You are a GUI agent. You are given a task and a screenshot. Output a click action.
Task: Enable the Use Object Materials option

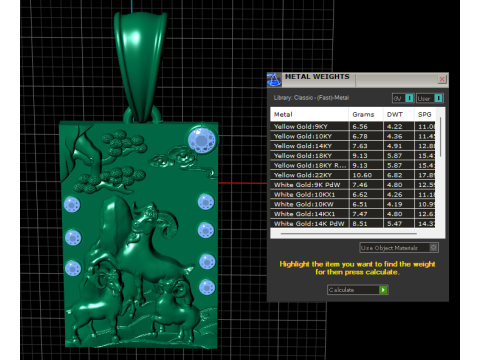[399, 248]
